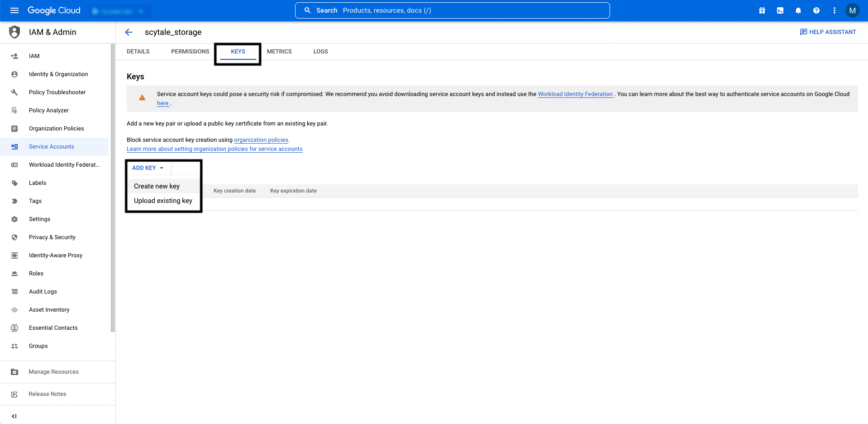Switch to the Metrics tab

279,52
